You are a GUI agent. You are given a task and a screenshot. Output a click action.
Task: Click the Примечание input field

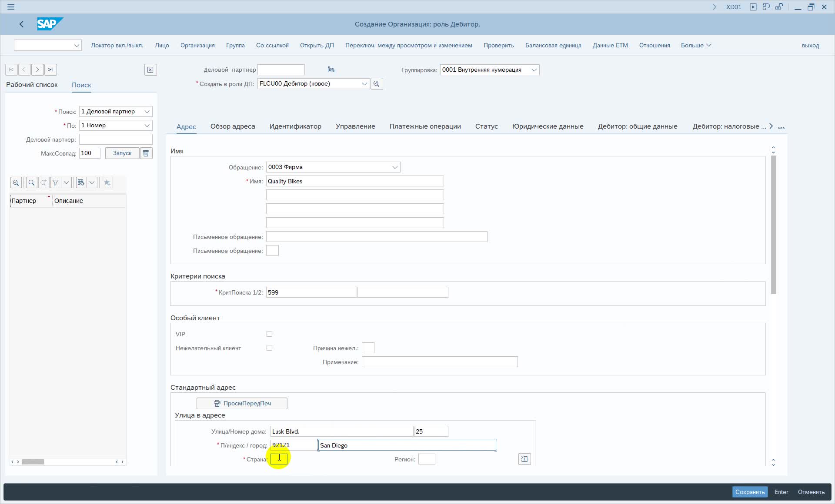[440, 362]
